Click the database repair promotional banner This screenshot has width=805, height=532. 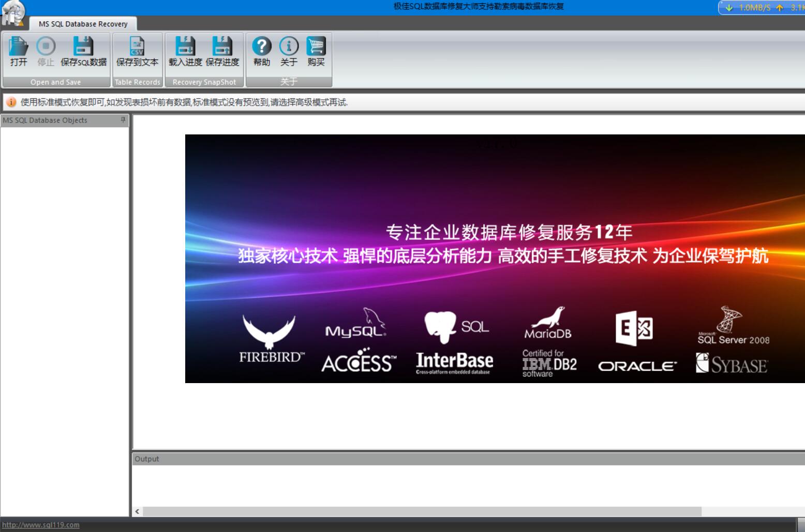pos(495,259)
